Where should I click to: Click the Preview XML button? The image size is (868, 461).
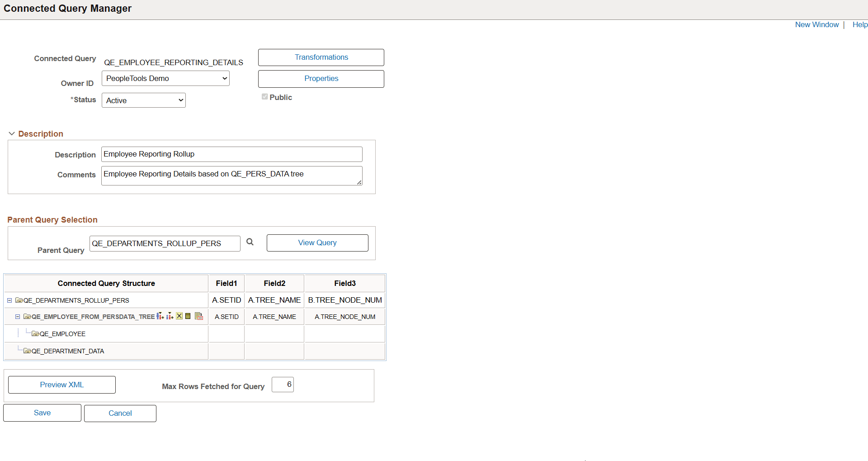coord(61,385)
